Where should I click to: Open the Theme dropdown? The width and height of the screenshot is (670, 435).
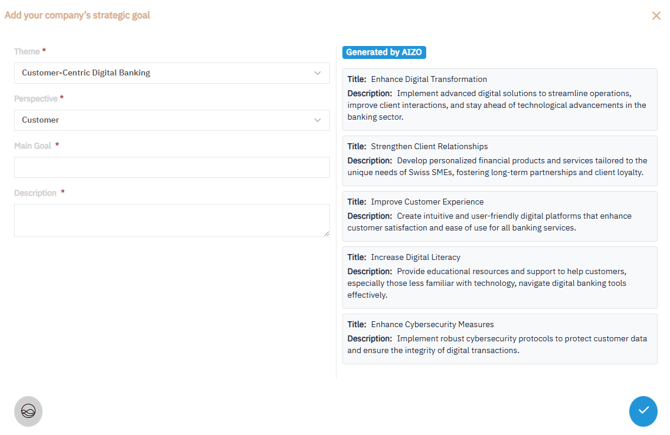(x=171, y=73)
